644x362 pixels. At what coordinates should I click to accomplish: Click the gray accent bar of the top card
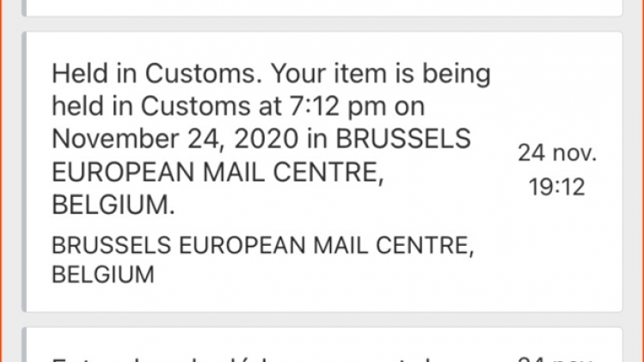[x=24, y=7]
